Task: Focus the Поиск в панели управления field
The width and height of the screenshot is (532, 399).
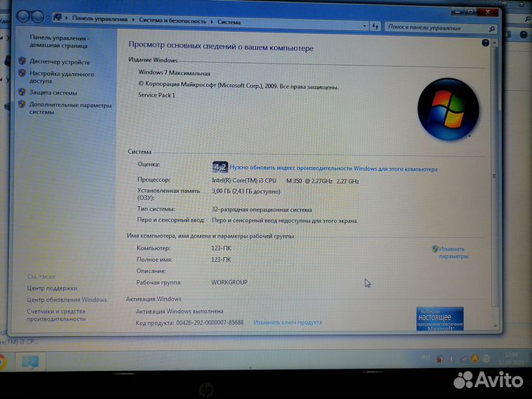Action: click(x=440, y=28)
